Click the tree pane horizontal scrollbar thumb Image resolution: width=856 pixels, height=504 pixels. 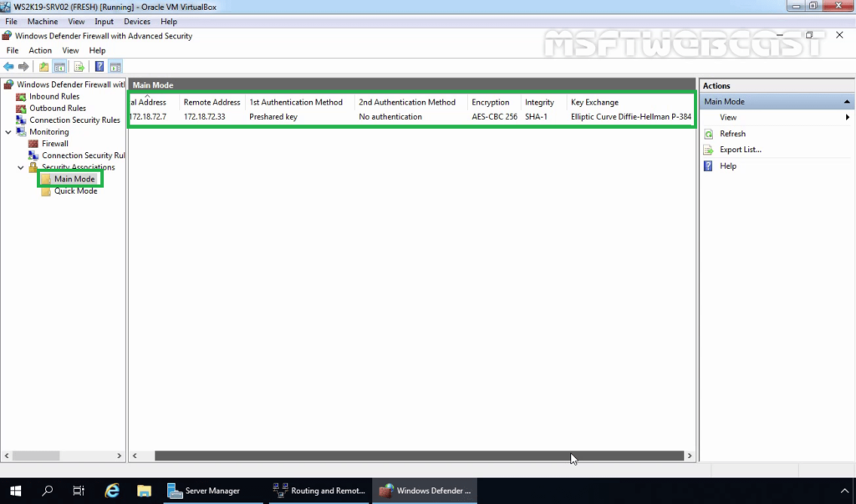click(36, 456)
